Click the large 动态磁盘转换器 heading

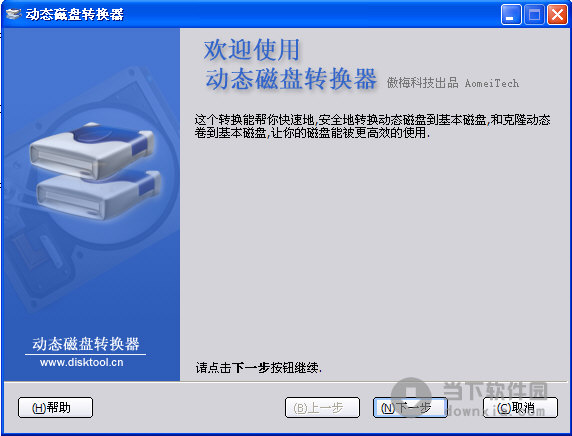pos(291,79)
